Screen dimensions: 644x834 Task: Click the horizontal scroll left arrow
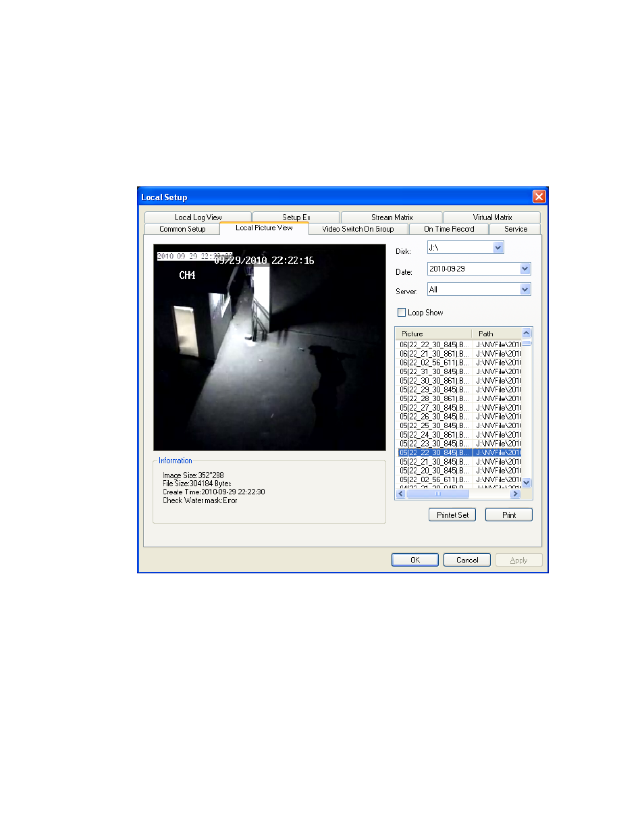click(401, 494)
